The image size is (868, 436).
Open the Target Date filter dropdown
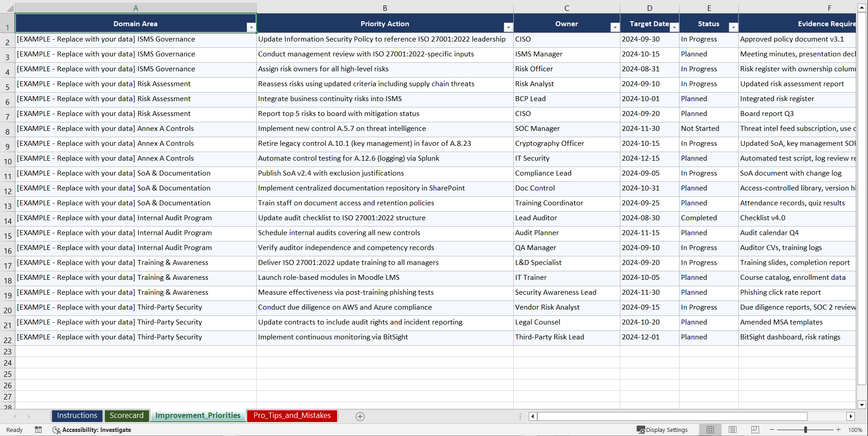click(674, 27)
